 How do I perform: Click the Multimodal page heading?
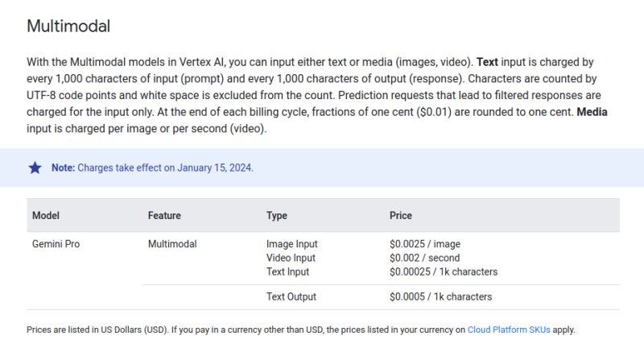click(68, 26)
